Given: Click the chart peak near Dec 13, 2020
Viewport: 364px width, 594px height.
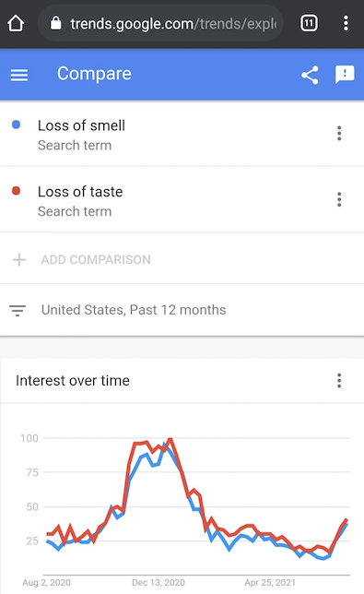Looking at the screenshot, I should (x=170, y=439).
